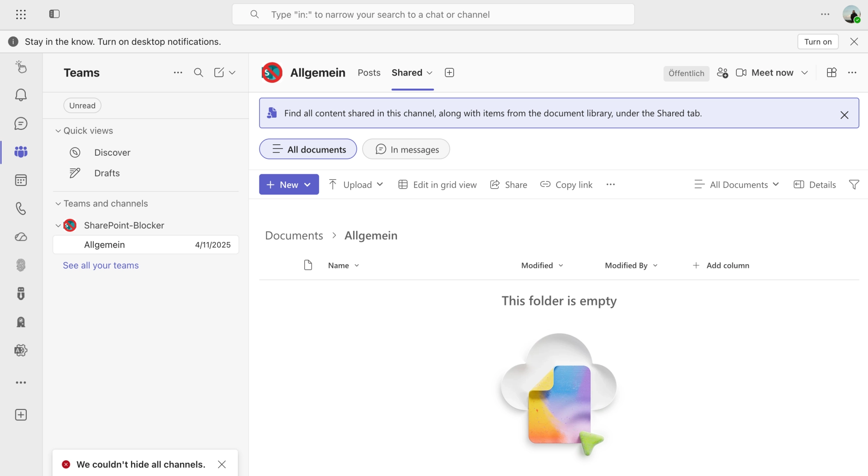Open See all your teams link
Screen dimensions: 868x476
tap(101, 266)
